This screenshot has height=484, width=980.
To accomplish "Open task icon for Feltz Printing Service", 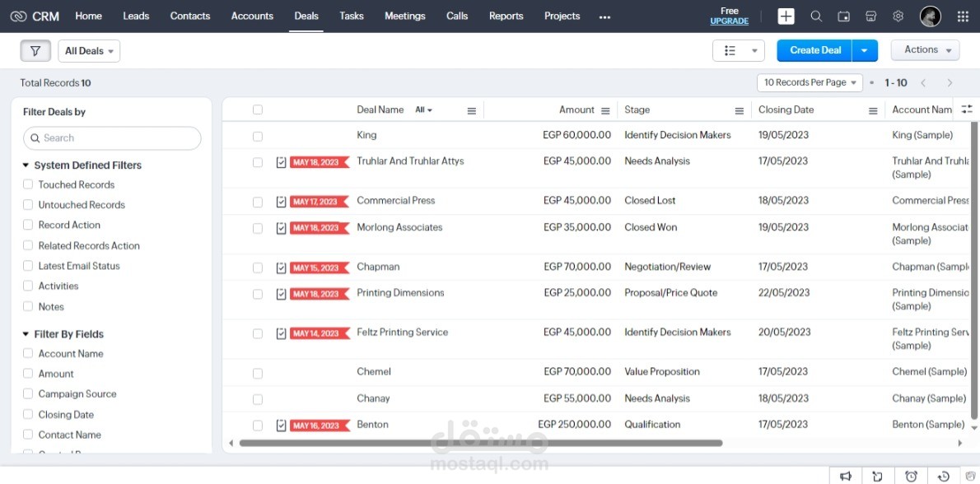I will [x=282, y=333].
